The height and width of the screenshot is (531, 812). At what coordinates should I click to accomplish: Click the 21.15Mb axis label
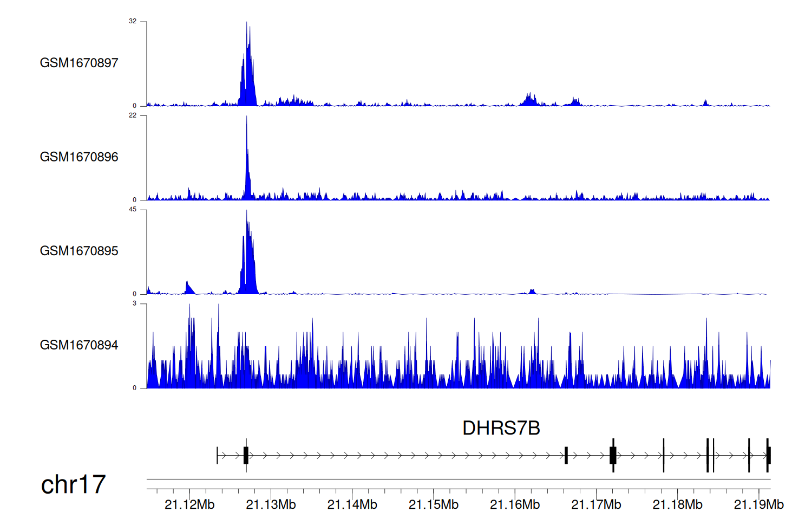point(434,504)
